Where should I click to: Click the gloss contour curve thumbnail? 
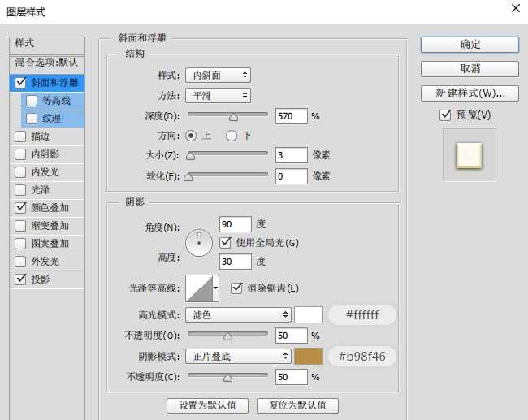(x=198, y=288)
